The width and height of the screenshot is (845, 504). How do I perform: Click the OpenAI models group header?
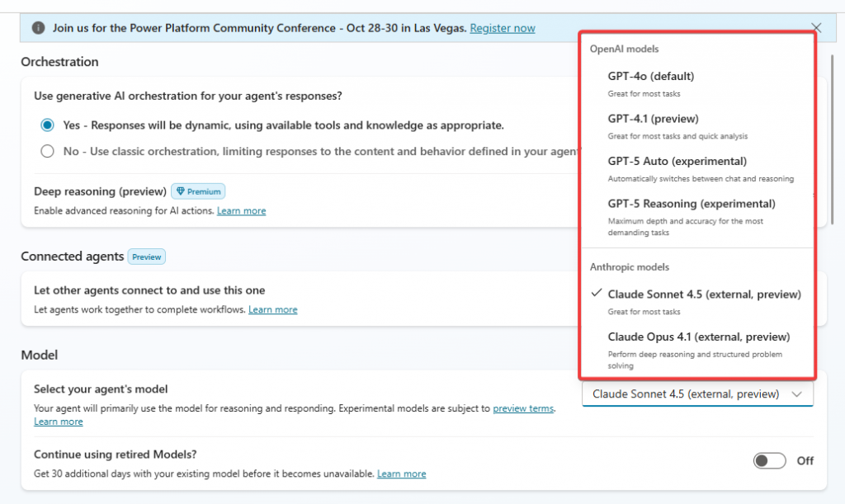(x=624, y=49)
